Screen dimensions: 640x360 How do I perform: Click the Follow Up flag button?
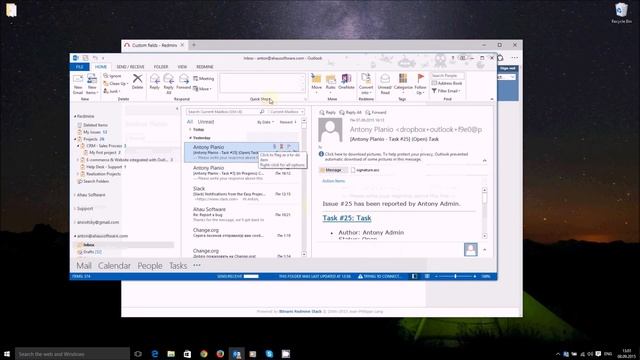(x=420, y=84)
